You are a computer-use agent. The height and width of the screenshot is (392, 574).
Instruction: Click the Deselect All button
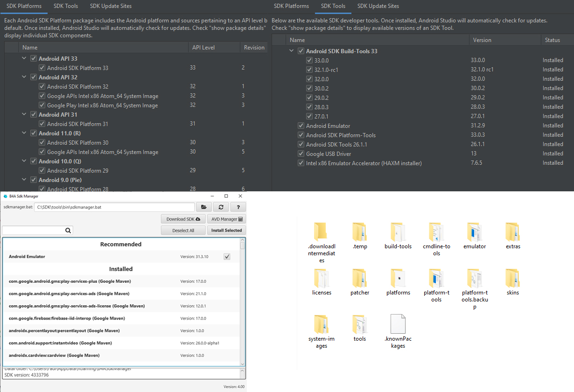point(183,231)
